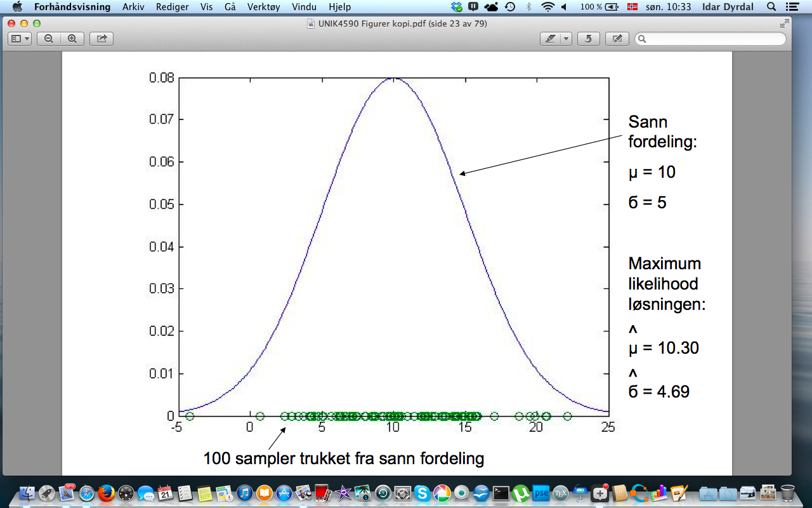This screenshot has height=508, width=812.
Task: Open the Verktøy menu
Action: [x=264, y=7]
